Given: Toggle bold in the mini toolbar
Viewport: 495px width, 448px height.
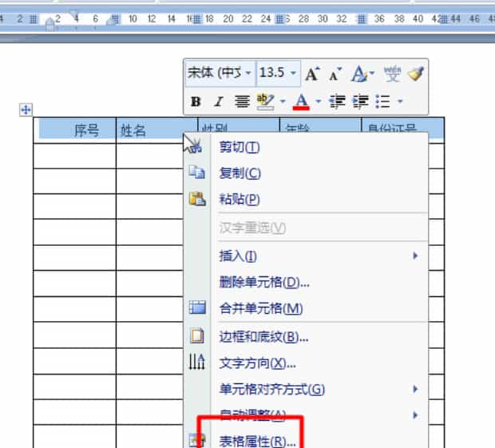Looking at the screenshot, I should tap(196, 101).
